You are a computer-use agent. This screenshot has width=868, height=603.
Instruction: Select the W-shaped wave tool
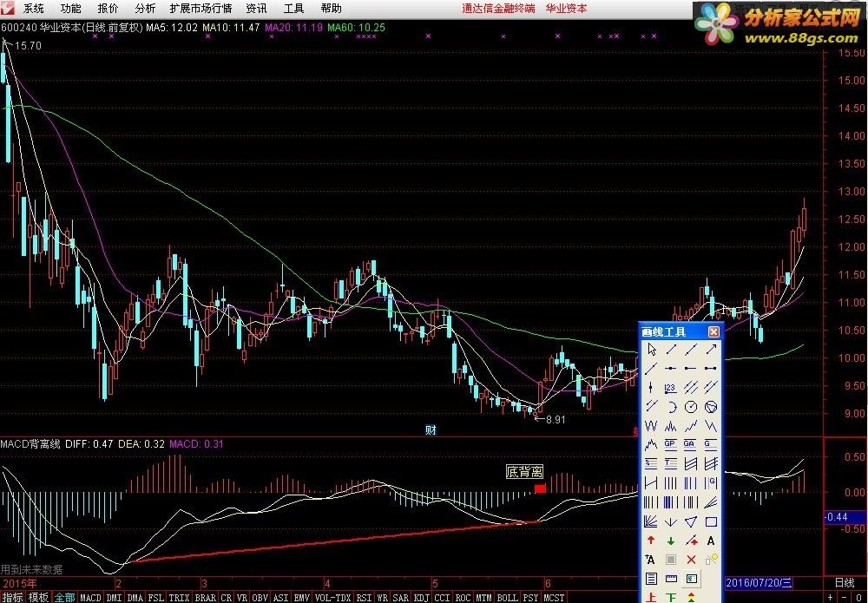[651, 426]
